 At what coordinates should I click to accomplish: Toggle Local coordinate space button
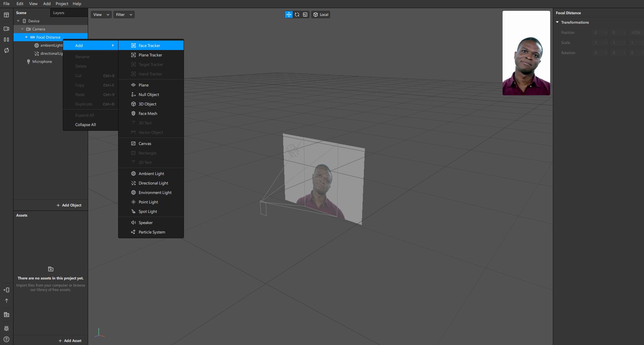click(x=321, y=15)
